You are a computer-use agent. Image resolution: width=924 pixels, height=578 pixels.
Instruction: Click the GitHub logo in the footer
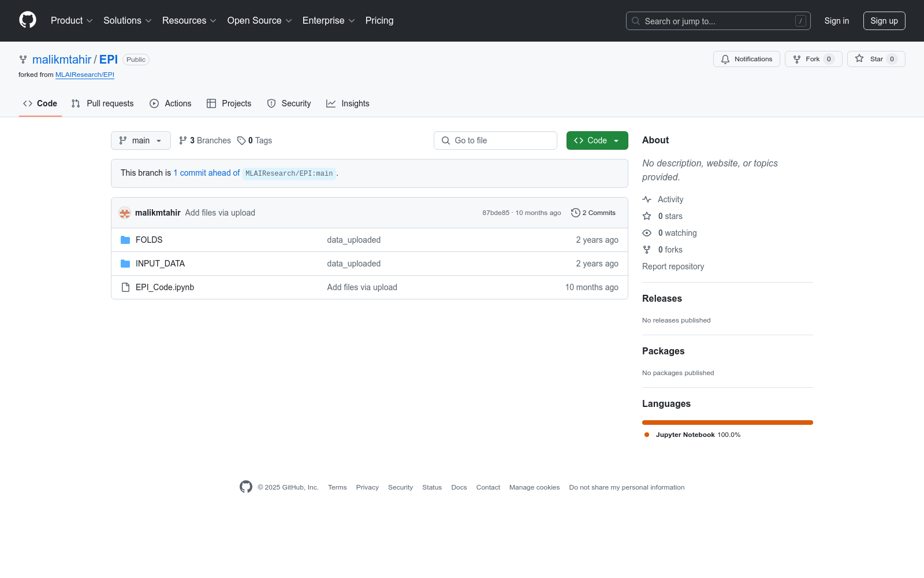tap(246, 487)
